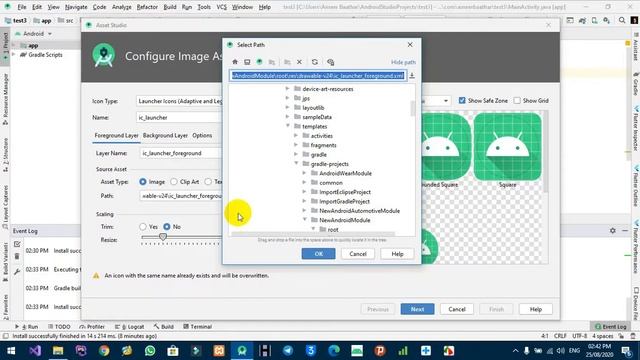
Task: Click the icon Name field ic_launcher
Action: [179, 118]
